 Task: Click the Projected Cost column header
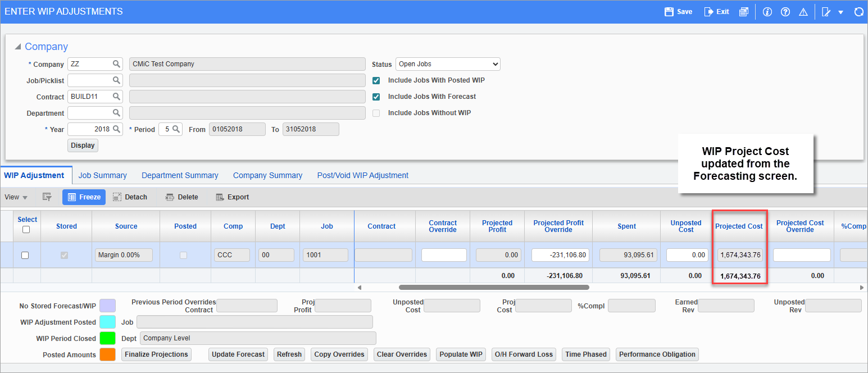(x=739, y=226)
